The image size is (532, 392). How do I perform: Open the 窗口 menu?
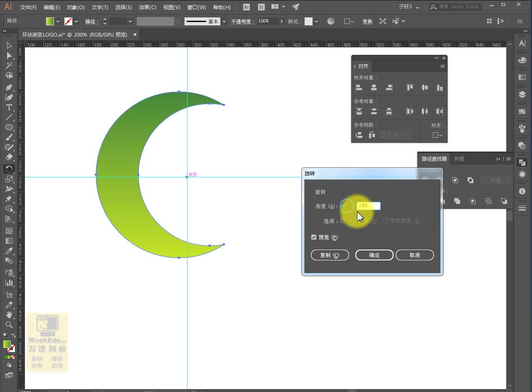click(x=197, y=7)
